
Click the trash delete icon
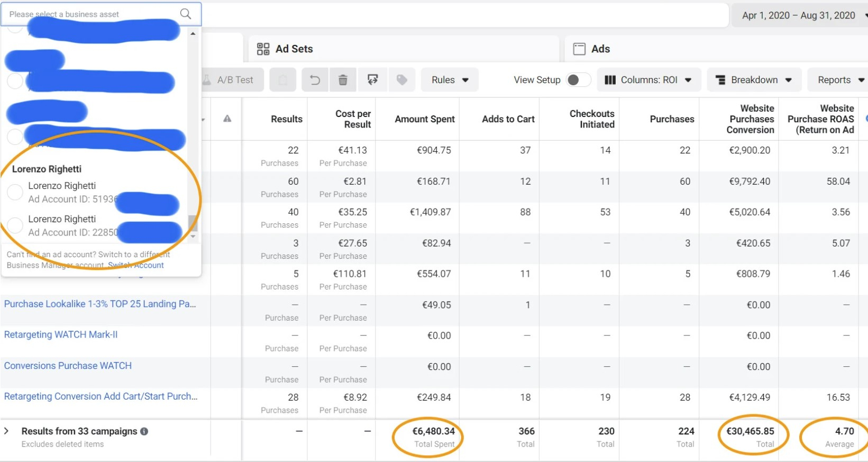coord(343,80)
